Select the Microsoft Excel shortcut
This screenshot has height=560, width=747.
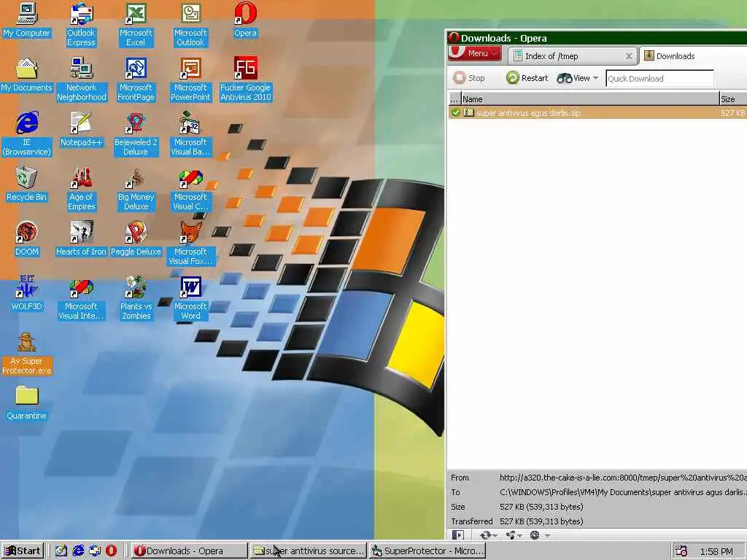pos(136,25)
